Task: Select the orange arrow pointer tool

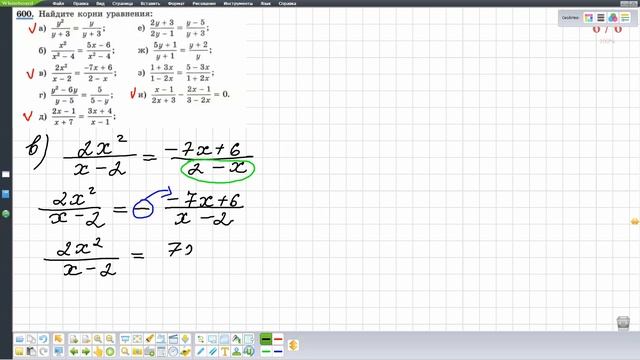Action: (58, 339)
